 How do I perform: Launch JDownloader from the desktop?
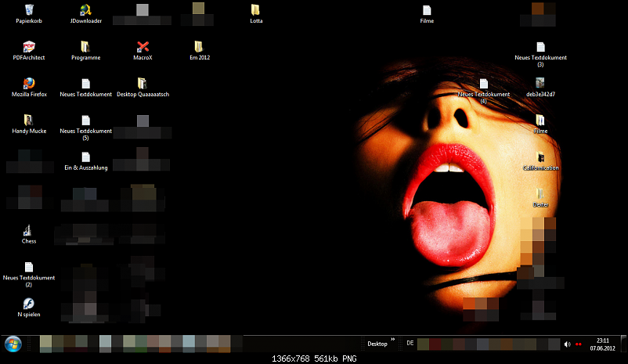coord(85,10)
